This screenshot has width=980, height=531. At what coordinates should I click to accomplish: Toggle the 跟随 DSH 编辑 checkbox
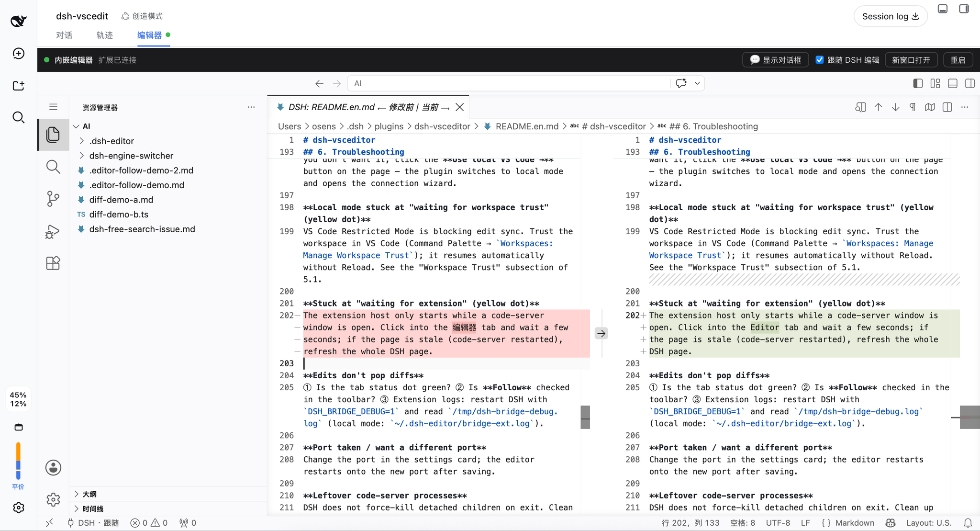pos(820,60)
